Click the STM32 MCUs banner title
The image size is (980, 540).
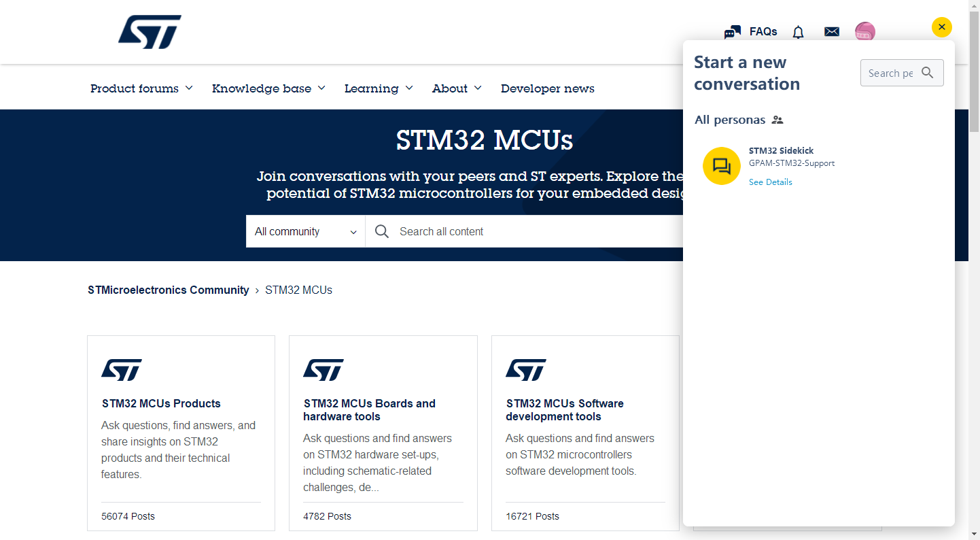click(x=485, y=140)
